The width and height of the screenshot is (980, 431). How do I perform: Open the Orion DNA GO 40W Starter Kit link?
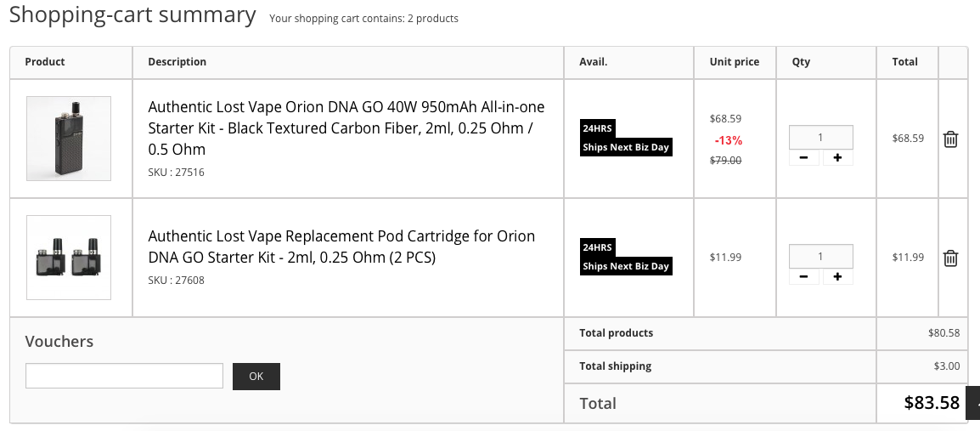pyautogui.click(x=346, y=128)
